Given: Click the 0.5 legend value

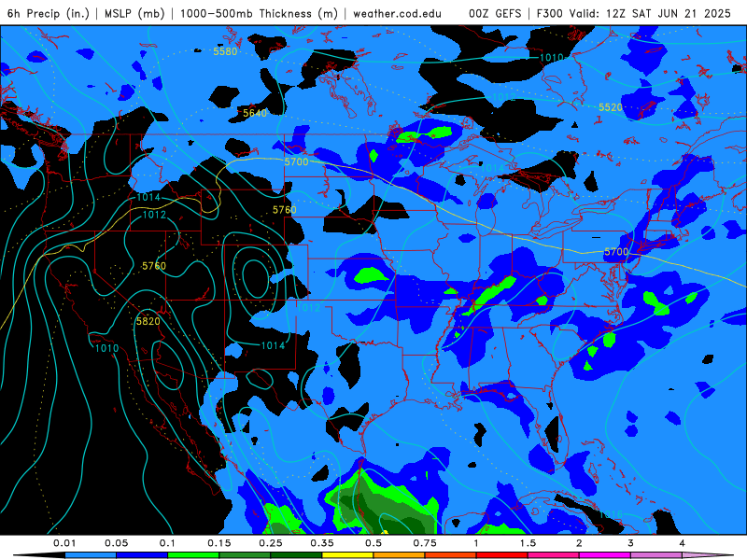Looking at the screenshot, I should point(373,543).
